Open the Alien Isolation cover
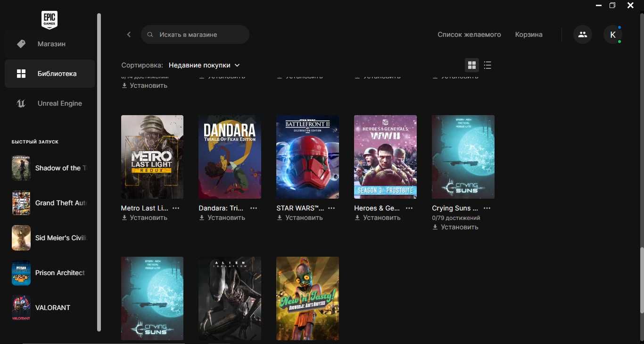 click(230, 298)
